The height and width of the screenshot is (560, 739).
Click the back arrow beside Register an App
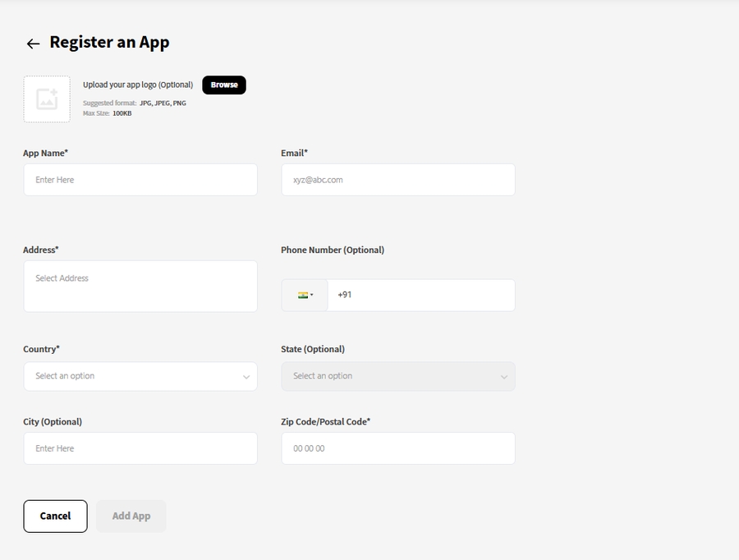click(x=33, y=44)
